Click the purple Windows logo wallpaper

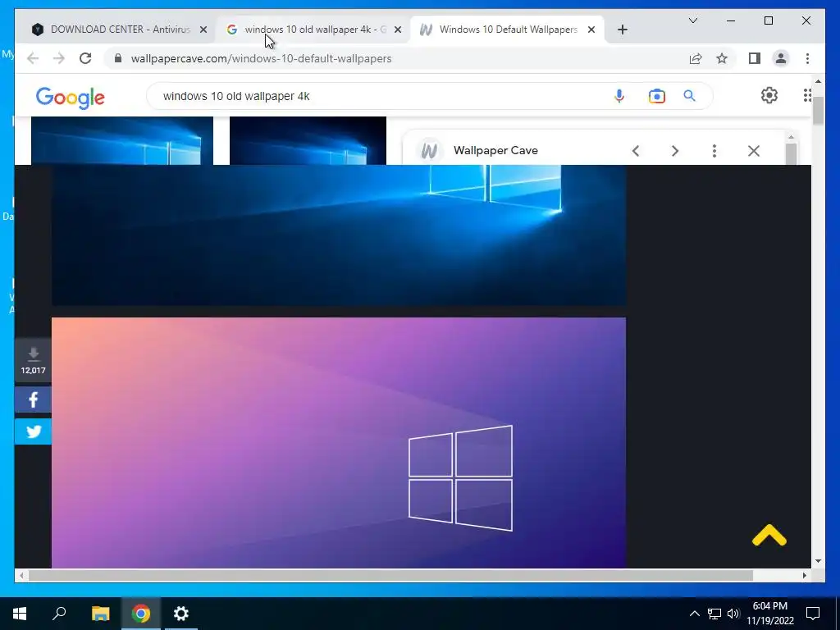click(339, 442)
